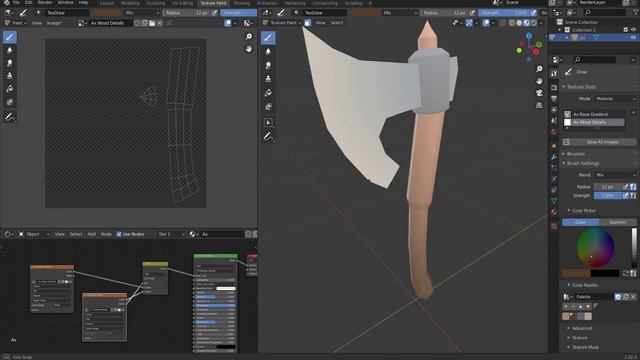Open the Render menu
The image size is (640, 360).
(44, 2)
